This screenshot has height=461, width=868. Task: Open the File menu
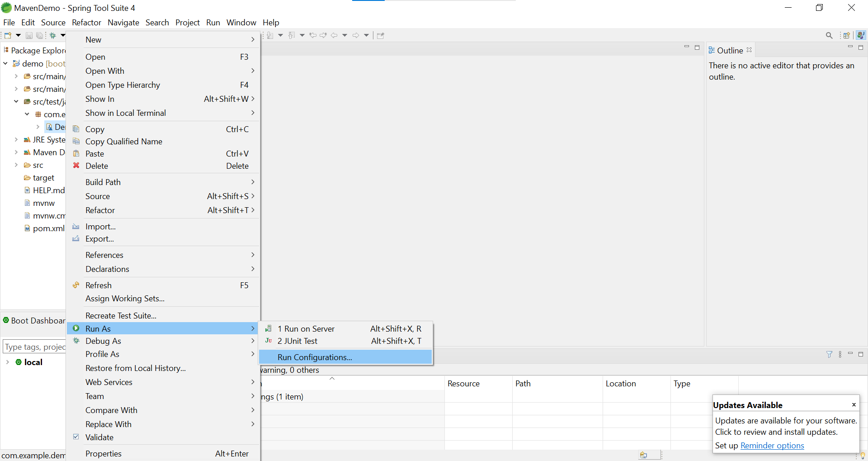pyautogui.click(x=9, y=23)
